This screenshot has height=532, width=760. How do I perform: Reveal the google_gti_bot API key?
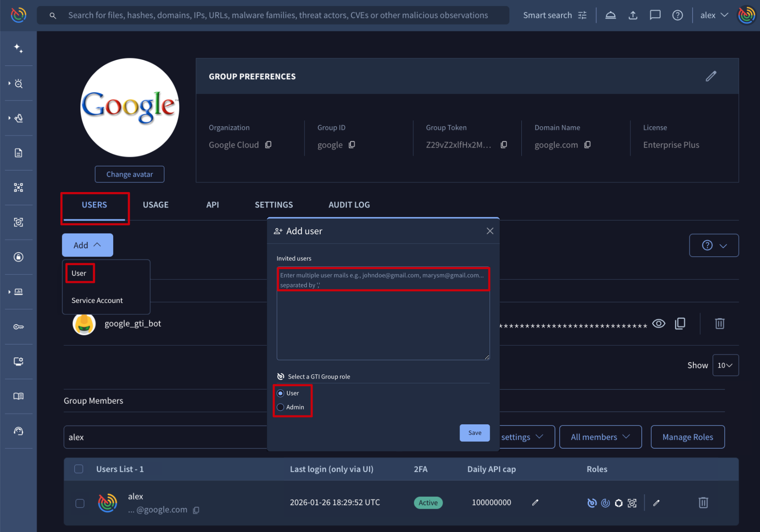pyautogui.click(x=659, y=323)
